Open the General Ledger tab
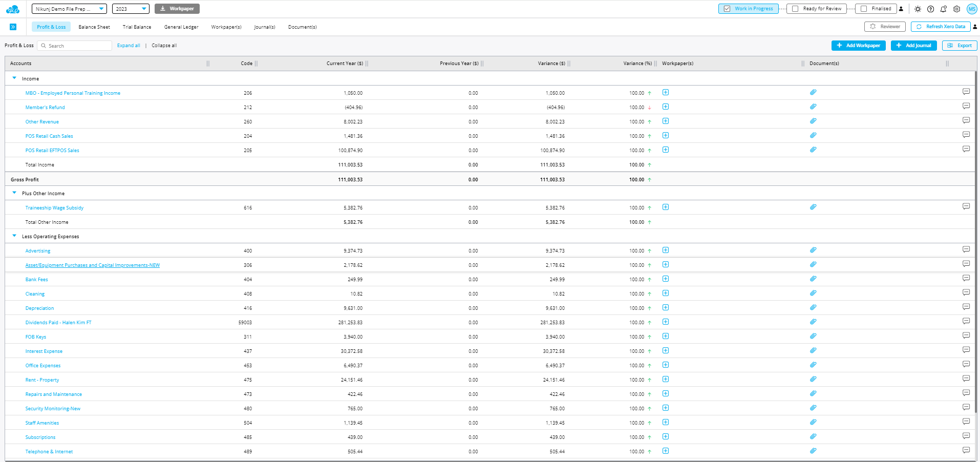 [181, 27]
